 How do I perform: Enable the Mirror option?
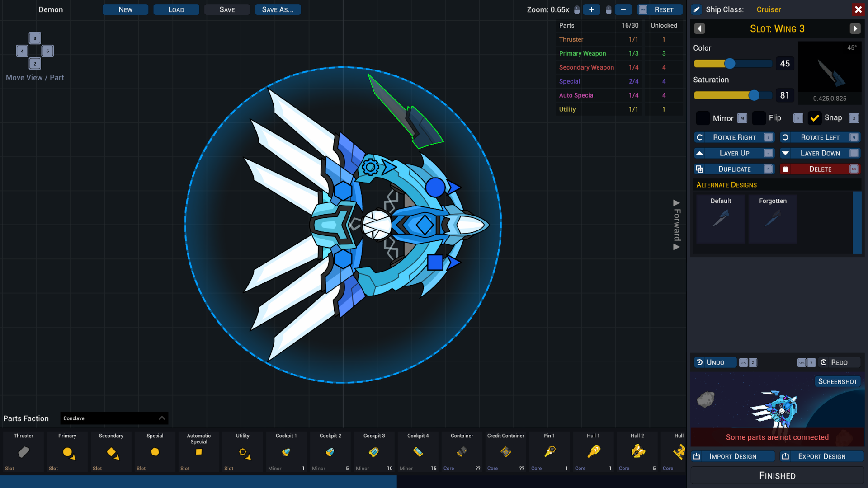click(x=703, y=118)
